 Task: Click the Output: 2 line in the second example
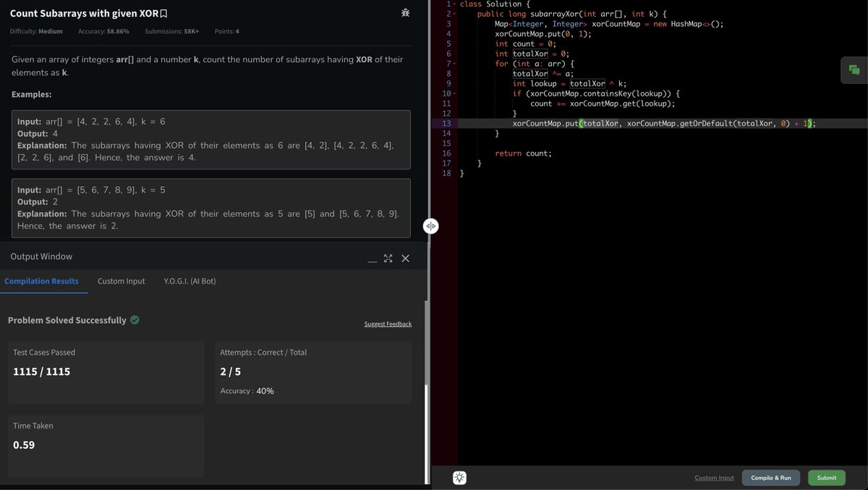38,201
